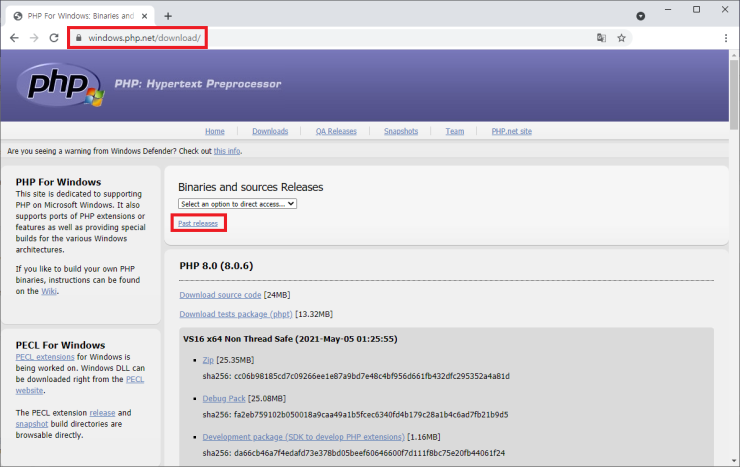
Task: Click the Debug Pack link
Action: (225, 398)
